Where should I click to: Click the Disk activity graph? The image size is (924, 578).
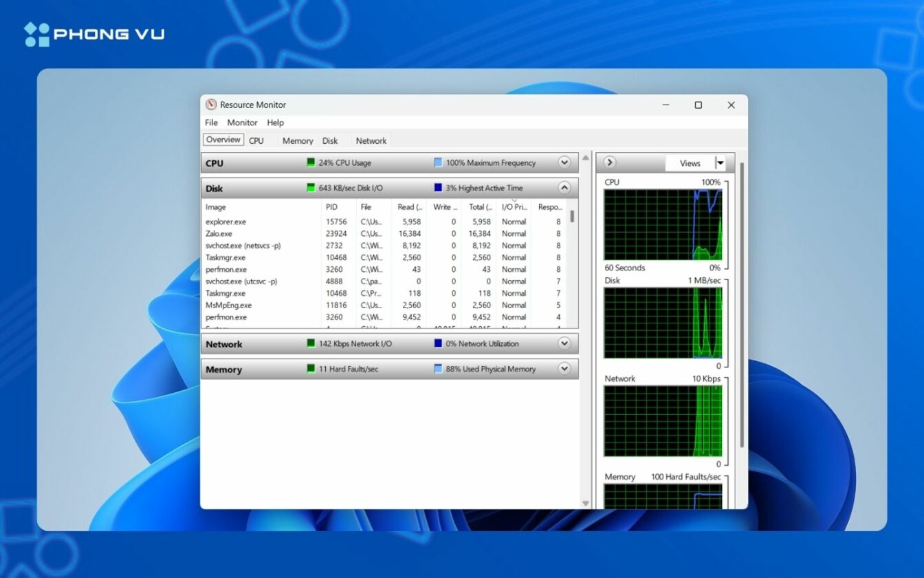click(x=663, y=323)
